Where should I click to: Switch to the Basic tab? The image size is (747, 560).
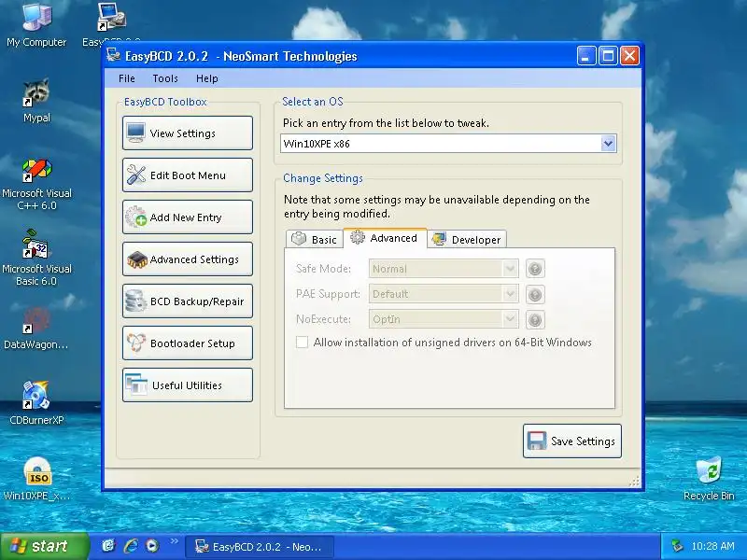(x=315, y=239)
